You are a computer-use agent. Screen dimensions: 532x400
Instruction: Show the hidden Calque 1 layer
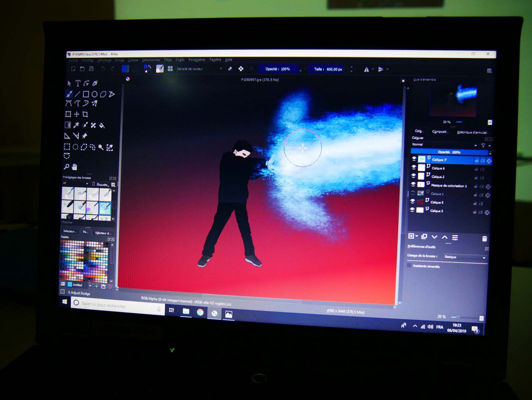click(x=413, y=193)
